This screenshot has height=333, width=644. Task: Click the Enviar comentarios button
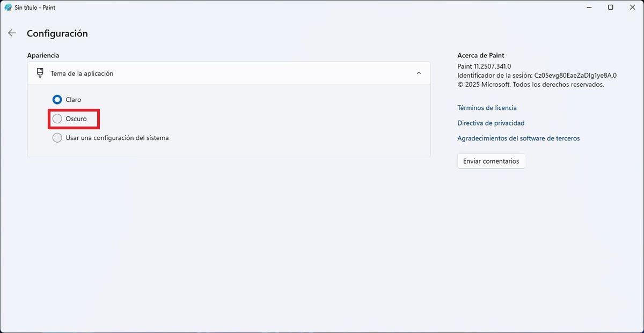pyautogui.click(x=491, y=161)
